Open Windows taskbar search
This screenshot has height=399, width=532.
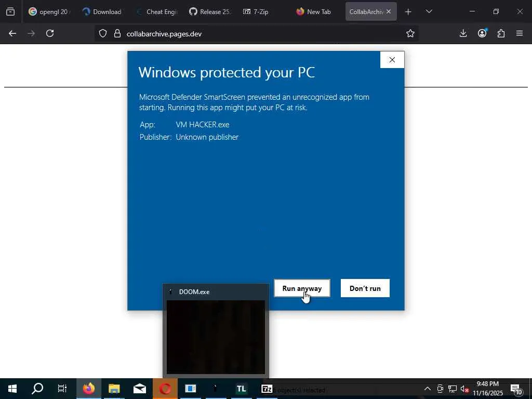pyautogui.click(x=37, y=389)
